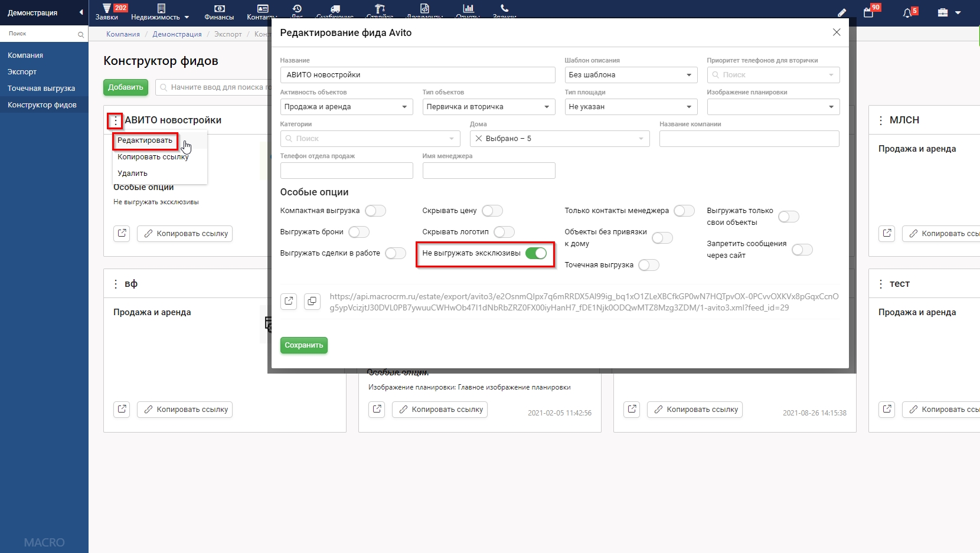Click the pencil edit icon in top bar
This screenshot has width=980, height=553.
(x=842, y=12)
